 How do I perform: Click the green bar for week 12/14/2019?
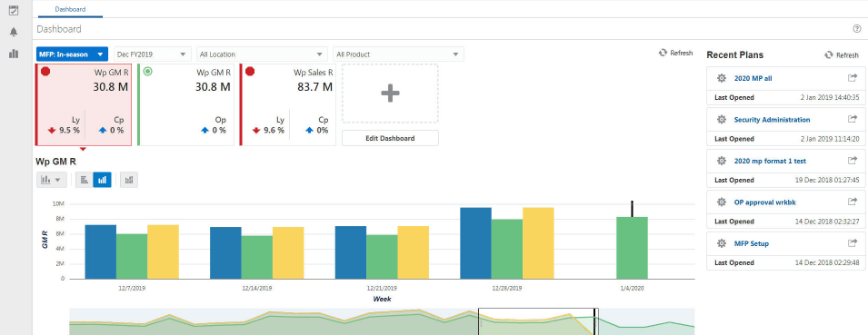[x=256, y=257]
